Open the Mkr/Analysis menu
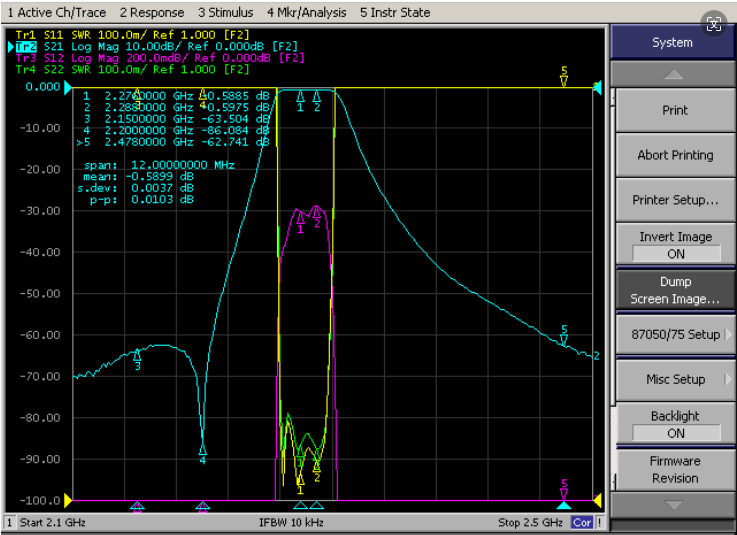The width and height of the screenshot is (737, 535). pos(306,13)
